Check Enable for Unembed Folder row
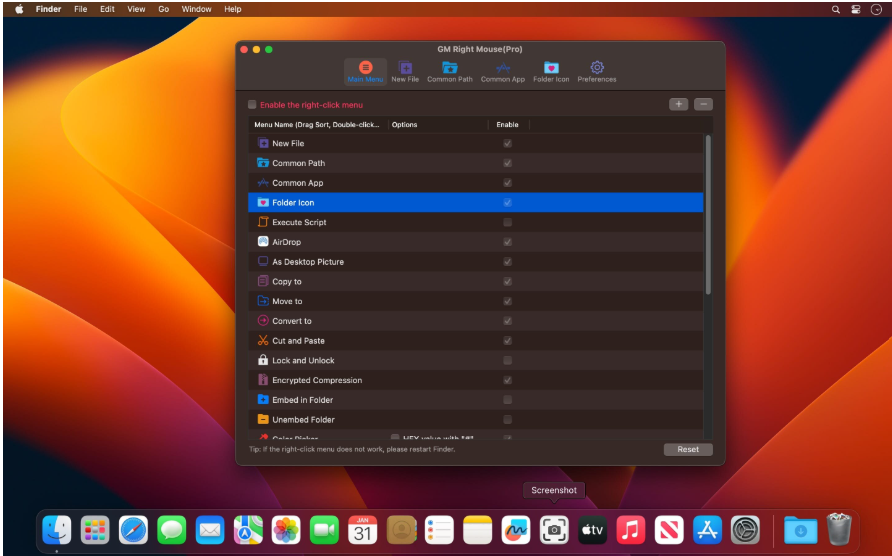Viewport: 892px width, 556px height. point(507,419)
